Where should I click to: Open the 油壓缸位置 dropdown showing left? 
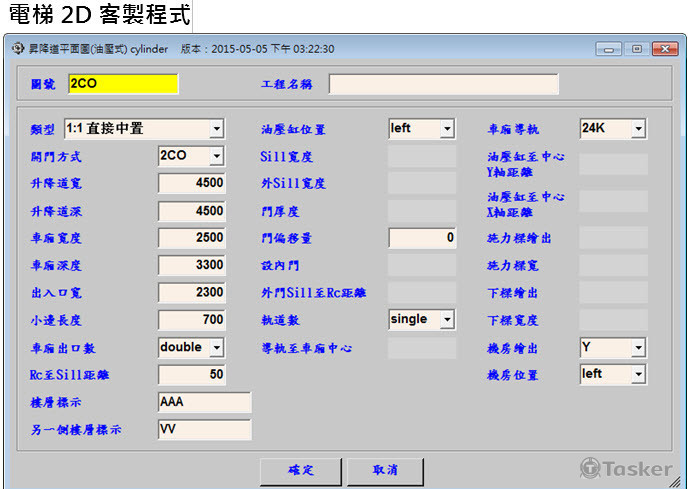[x=421, y=129]
